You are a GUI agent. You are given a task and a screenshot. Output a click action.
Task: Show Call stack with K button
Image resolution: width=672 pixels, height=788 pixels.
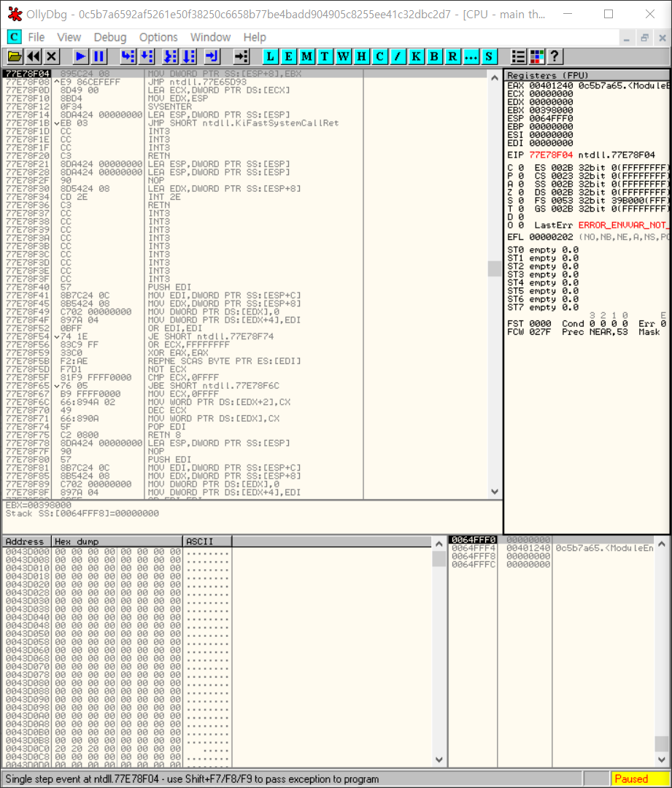click(x=416, y=56)
